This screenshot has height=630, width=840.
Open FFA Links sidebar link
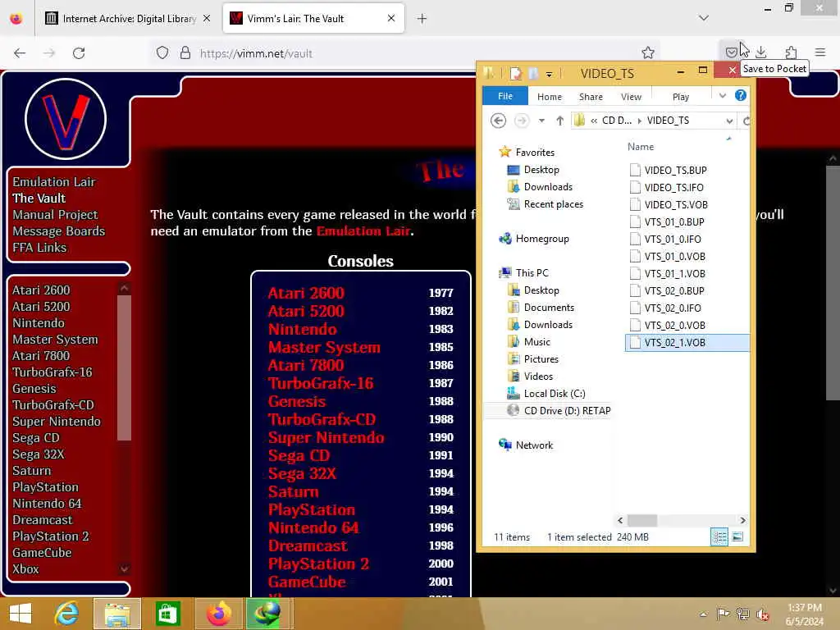click(x=39, y=248)
